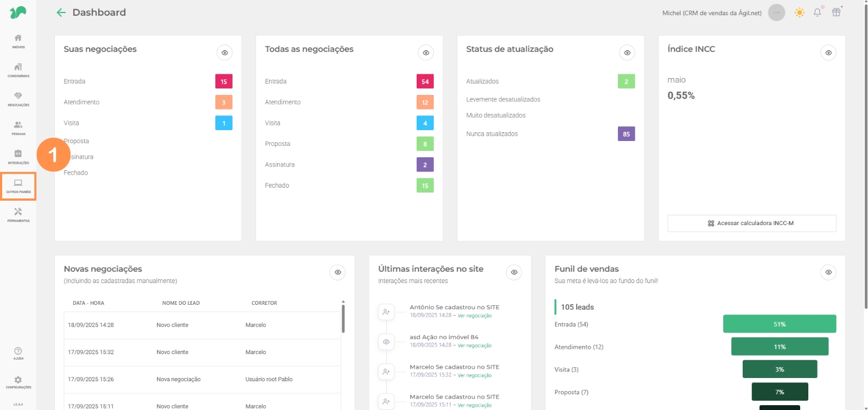Click the notifications bell icon
This screenshot has width=868, height=410.
point(817,12)
